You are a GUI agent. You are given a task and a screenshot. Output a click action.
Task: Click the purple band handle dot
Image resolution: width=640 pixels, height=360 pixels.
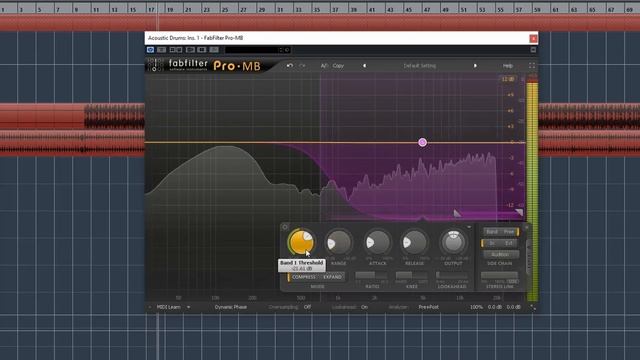(x=422, y=142)
